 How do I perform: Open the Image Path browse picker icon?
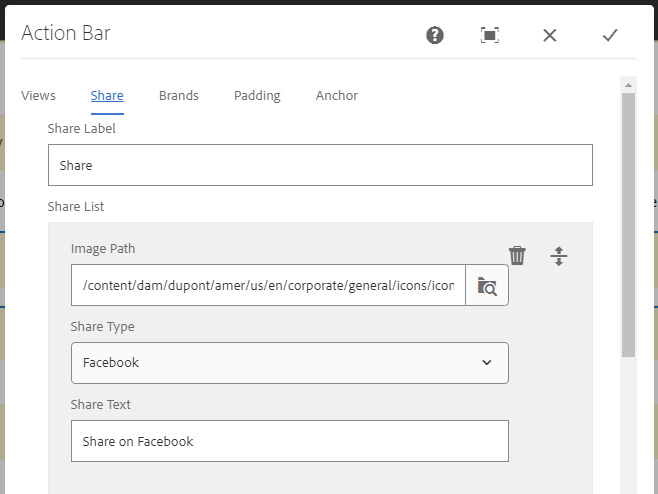[487, 286]
